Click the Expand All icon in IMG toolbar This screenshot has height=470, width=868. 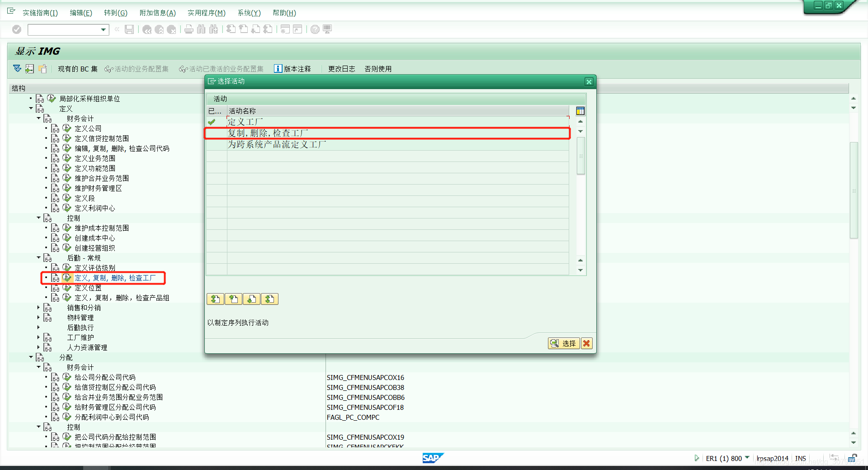point(17,69)
